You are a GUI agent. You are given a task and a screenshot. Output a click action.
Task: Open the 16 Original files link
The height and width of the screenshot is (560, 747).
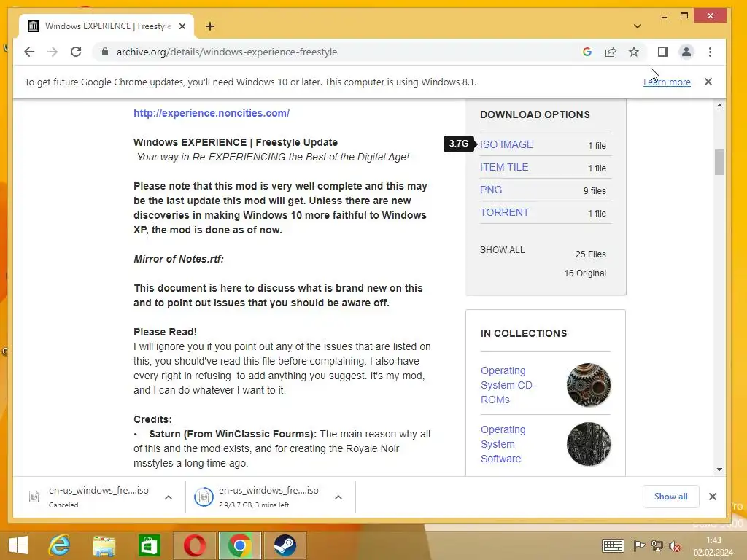pos(585,273)
